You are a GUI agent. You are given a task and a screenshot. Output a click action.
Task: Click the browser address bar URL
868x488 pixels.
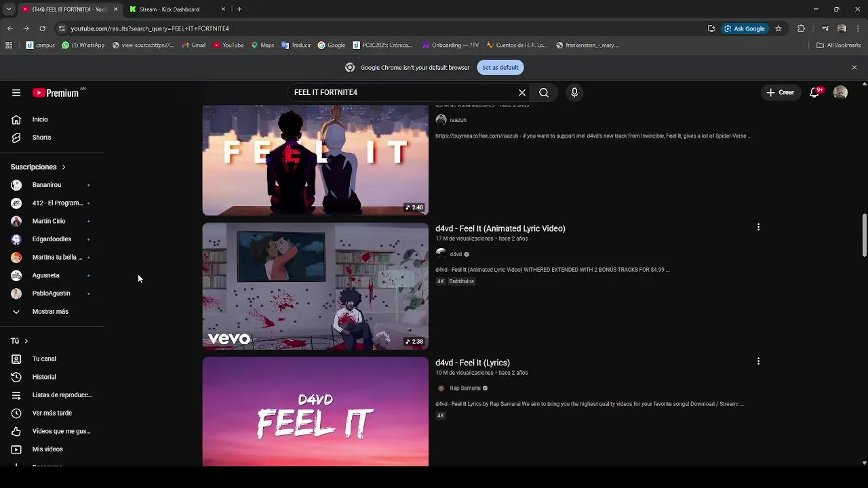tap(150, 28)
